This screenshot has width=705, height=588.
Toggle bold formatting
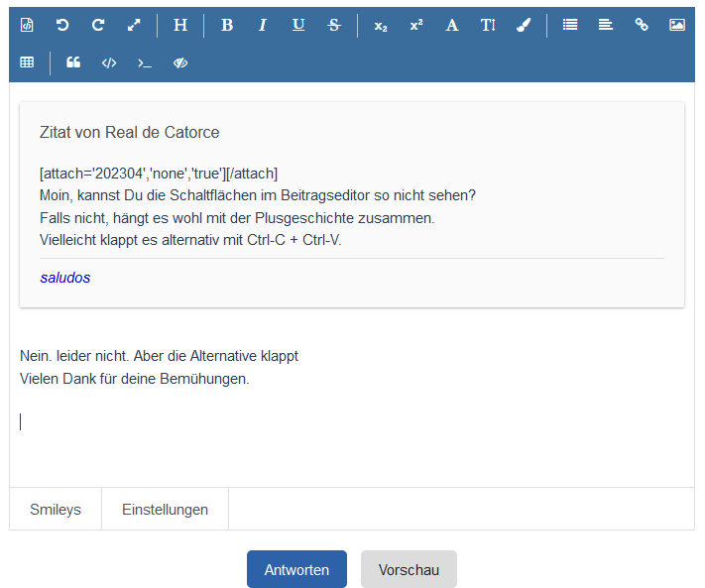pos(227,25)
